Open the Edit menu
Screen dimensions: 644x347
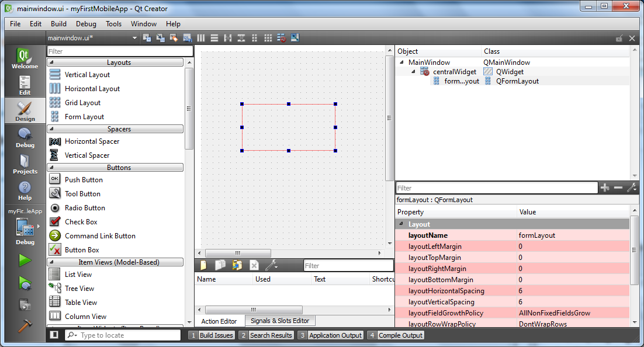(x=36, y=24)
